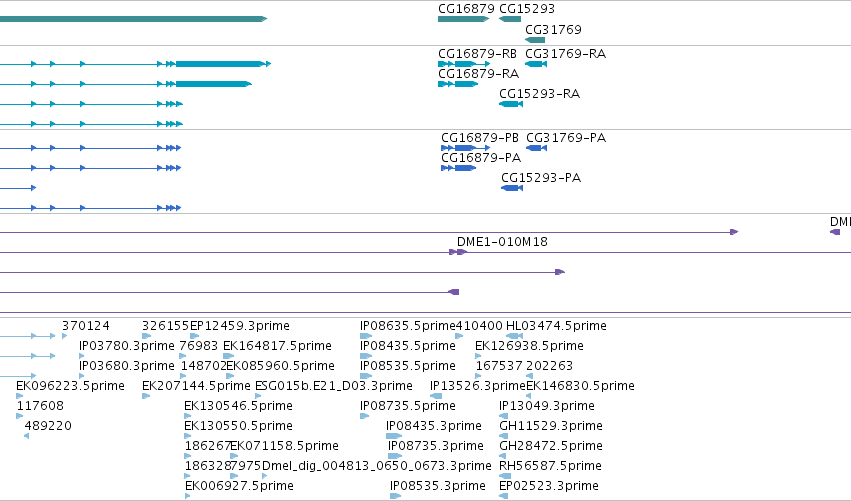The width and height of the screenshot is (851, 501).
Task: Click the CG15293-RA transcript label
Action: tap(539, 94)
